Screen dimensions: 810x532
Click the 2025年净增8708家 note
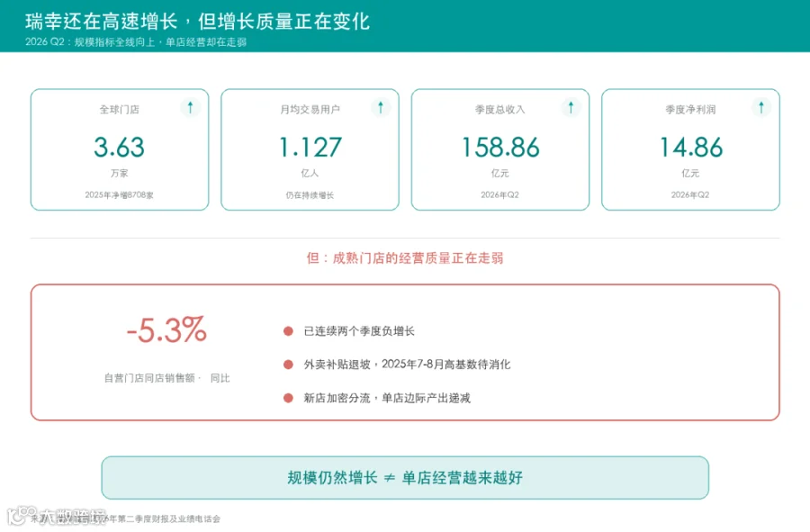120,195
